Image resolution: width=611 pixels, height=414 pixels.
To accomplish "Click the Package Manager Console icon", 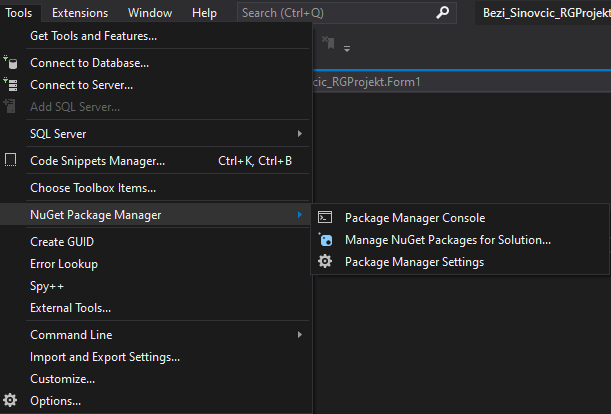I will (325, 218).
